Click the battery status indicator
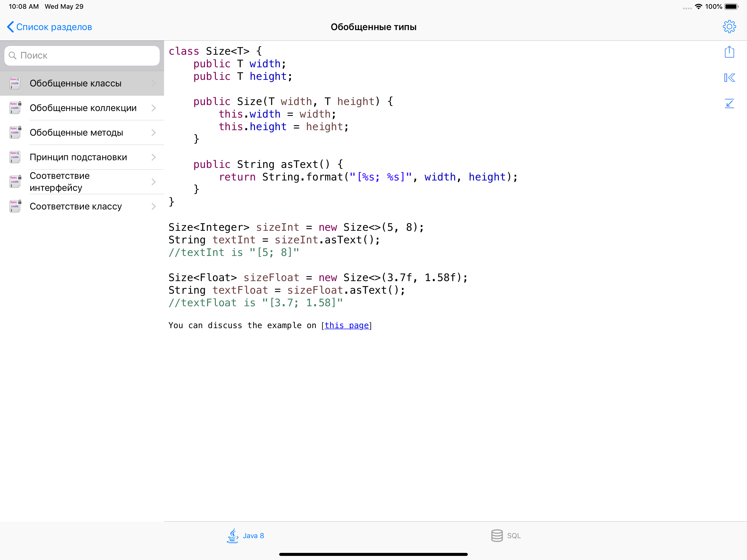 pyautogui.click(x=731, y=6)
